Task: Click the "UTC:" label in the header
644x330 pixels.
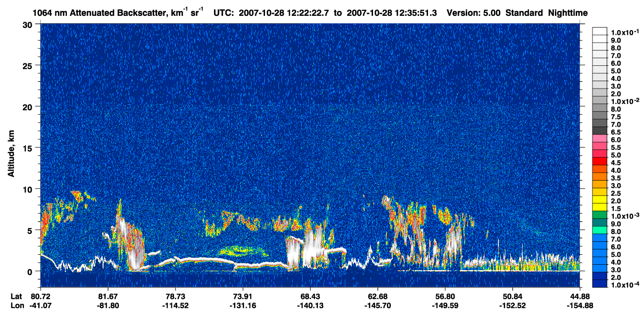Action: point(224,12)
